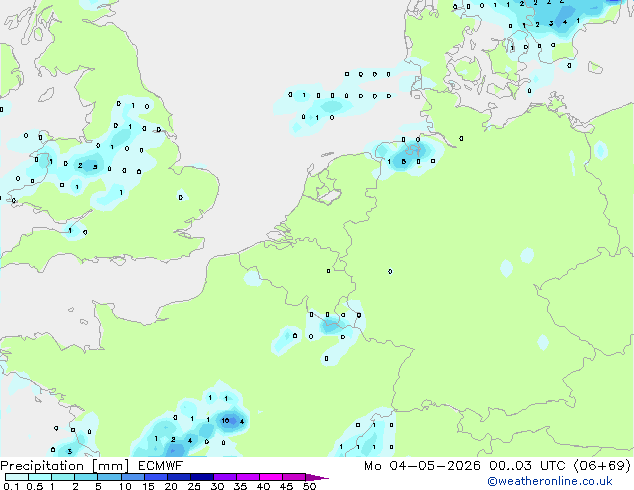634x490 pixels.
Task: Select the 25–30 mm dark blue legend swatch
Action: pos(202,477)
